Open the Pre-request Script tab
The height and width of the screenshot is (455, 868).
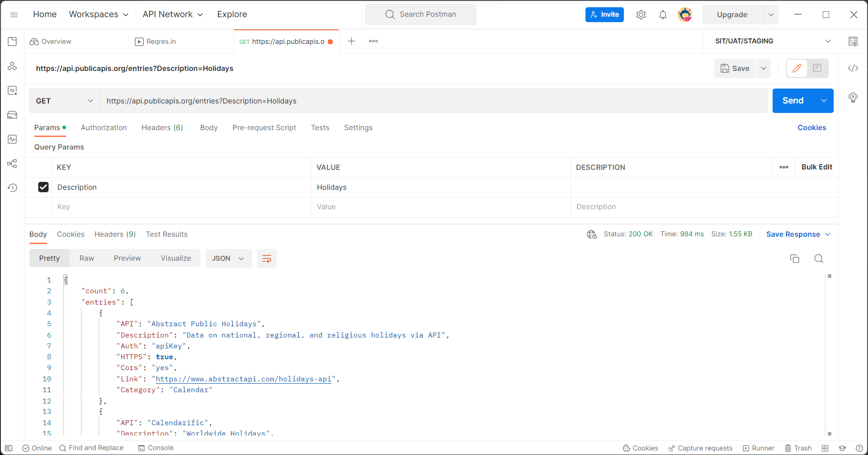click(x=264, y=128)
